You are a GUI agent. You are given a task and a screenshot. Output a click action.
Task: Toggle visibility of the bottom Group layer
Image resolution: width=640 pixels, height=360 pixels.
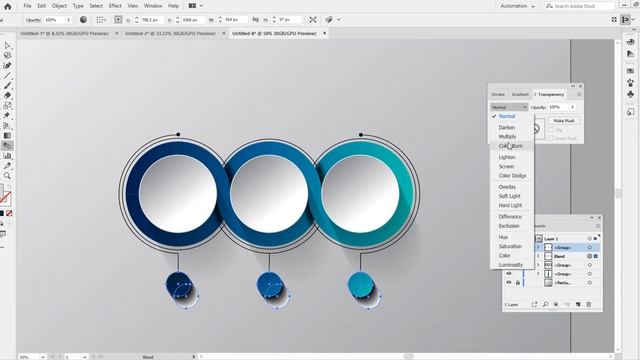coord(509,273)
